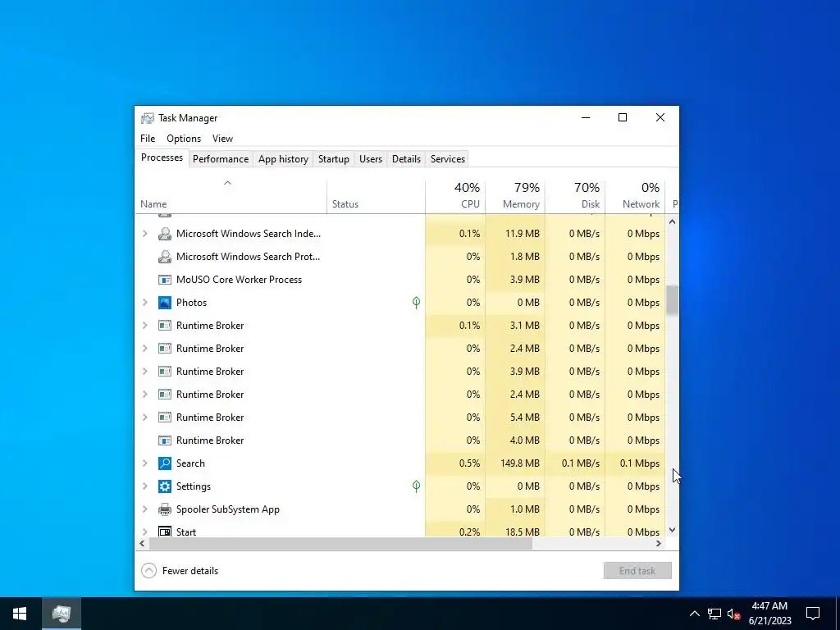Screen dimensions: 840x630
Task: Click the vertical scrollbar thumb in process list
Action: tap(673, 300)
